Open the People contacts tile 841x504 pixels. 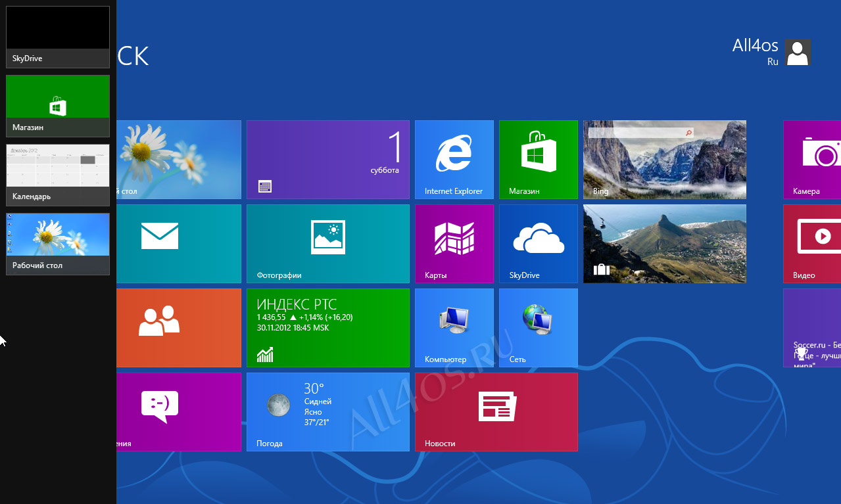tap(179, 328)
